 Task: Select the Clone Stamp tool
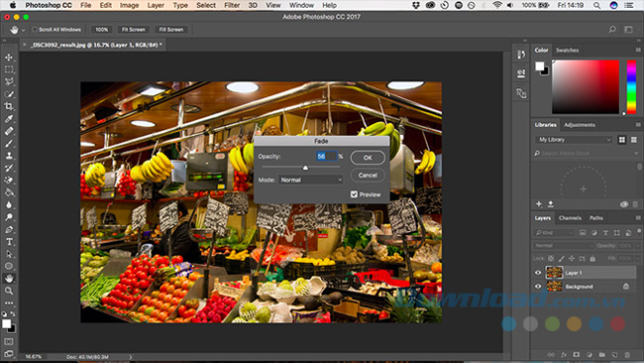(x=9, y=156)
